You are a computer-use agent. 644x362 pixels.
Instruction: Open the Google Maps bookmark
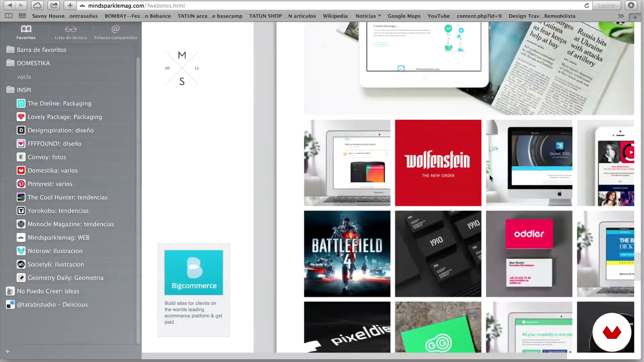pyautogui.click(x=404, y=16)
